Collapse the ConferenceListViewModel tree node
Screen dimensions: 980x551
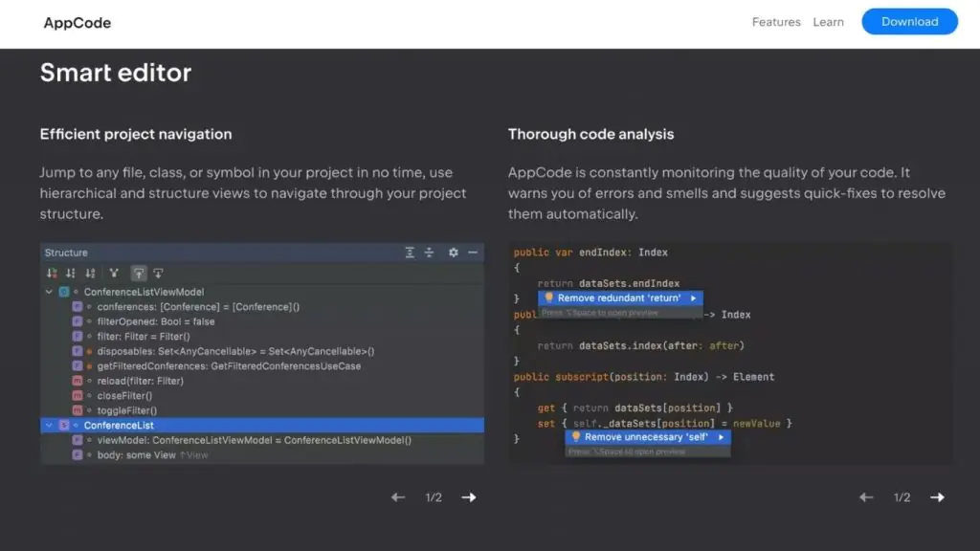coord(50,292)
